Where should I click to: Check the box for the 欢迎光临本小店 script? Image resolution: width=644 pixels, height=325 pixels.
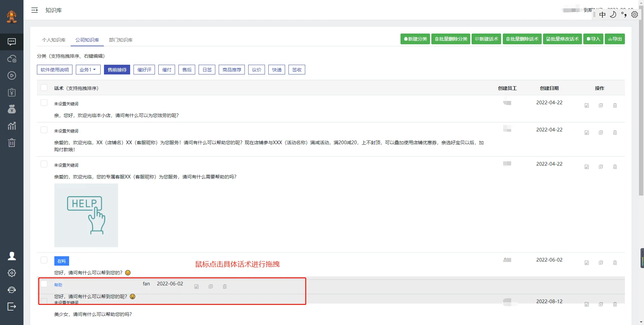[x=44, y=103]
